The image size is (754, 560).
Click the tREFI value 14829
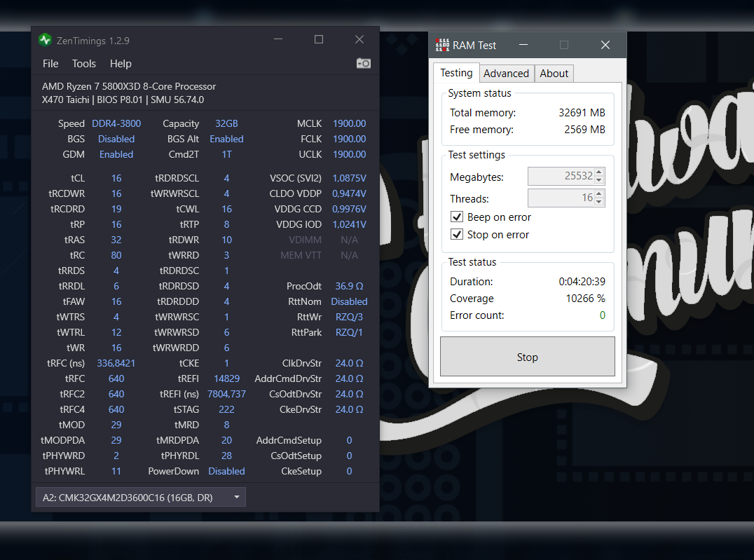(226, 378)
